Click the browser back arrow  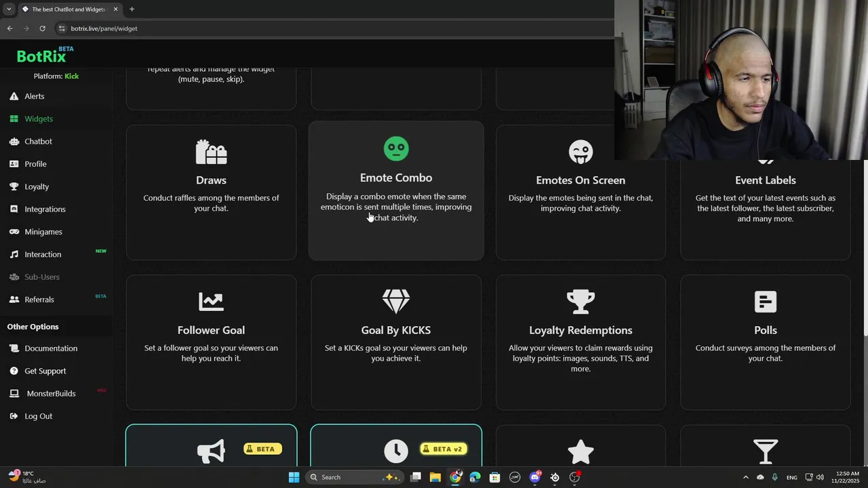coord(9,28)
